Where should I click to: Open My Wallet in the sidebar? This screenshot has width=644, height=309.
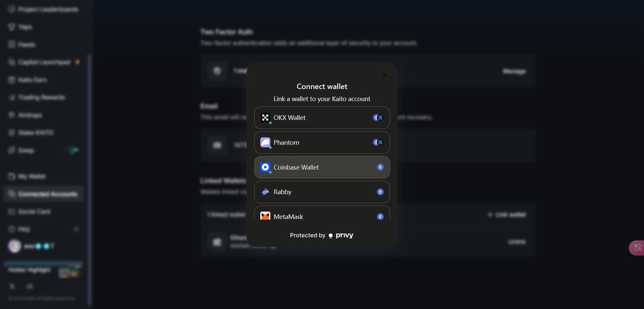[x=27, y=176]
